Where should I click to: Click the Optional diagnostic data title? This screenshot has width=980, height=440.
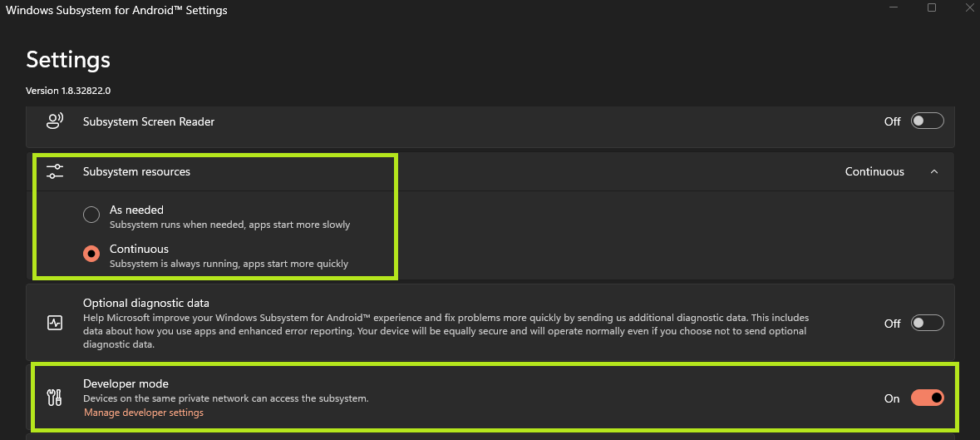pyautogui.click(x=146, y=304)
